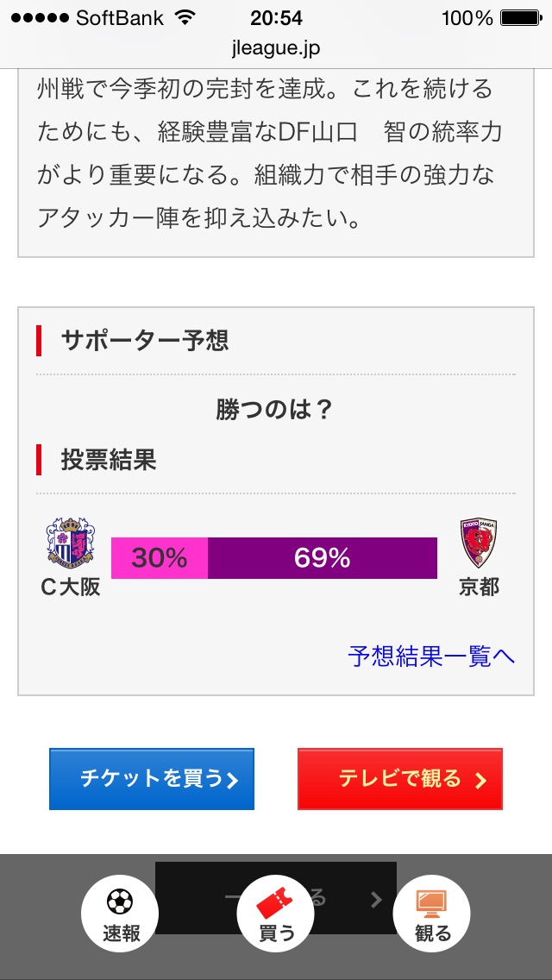Open 予想結果一覧へ link
This screenshot has height=980, width=552.
[x=431, y=656]
